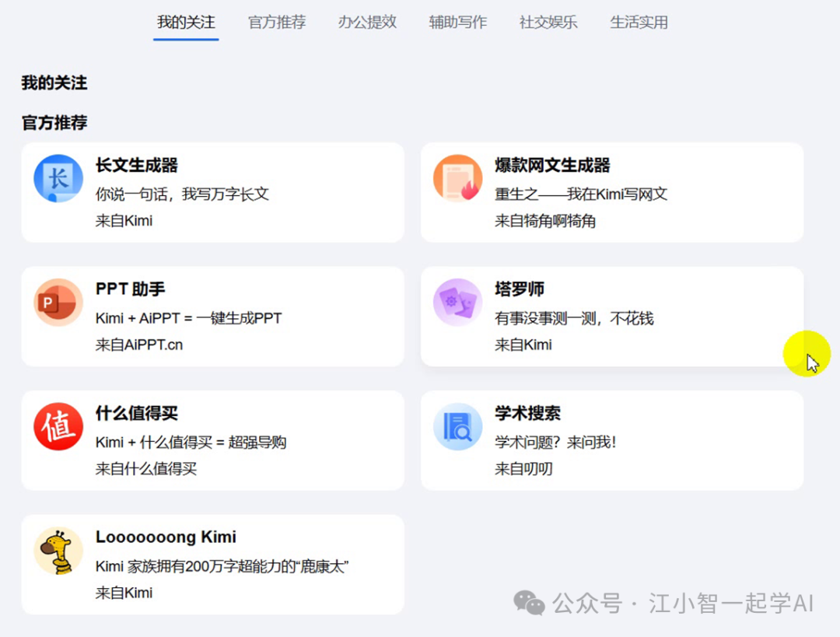Open the Looooooong Kimi giraffe avatar
The width and height of the screenshot is (840, 637).
(58, 551)
